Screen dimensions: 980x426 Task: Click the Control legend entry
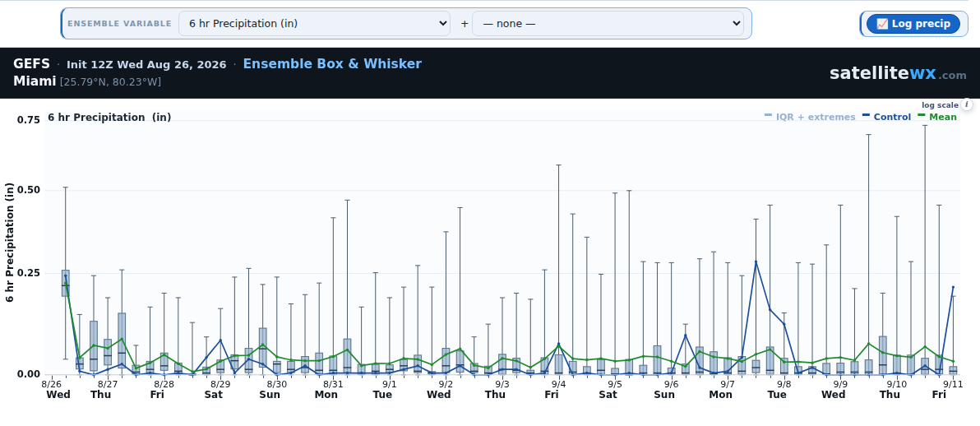coord(886,117)
